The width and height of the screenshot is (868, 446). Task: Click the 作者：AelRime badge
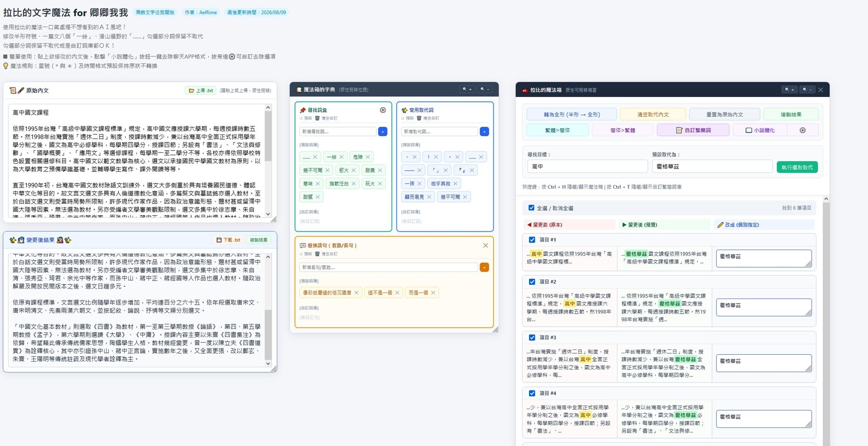pos(201,13)
